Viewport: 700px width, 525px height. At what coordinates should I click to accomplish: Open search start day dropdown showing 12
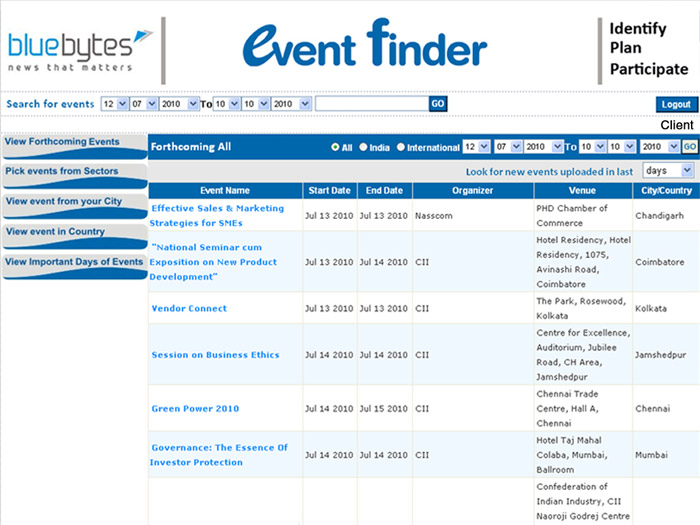pos(115,104)
